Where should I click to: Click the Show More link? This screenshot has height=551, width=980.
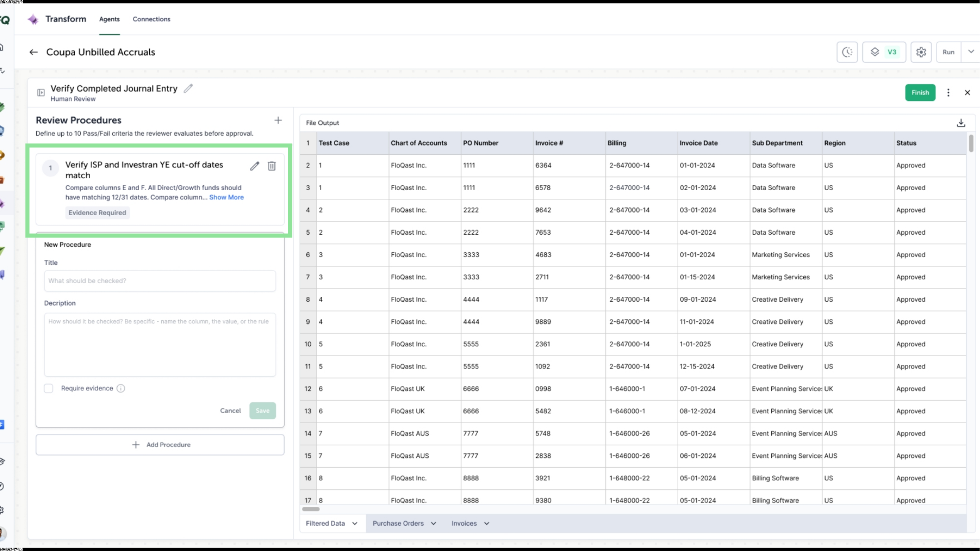pos(227,197)
